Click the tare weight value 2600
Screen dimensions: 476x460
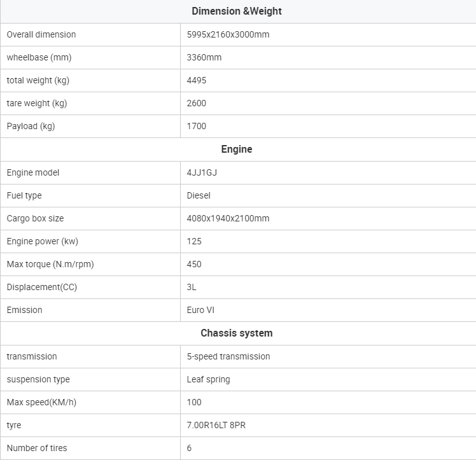pyautogui.click(x=197, y=103)
